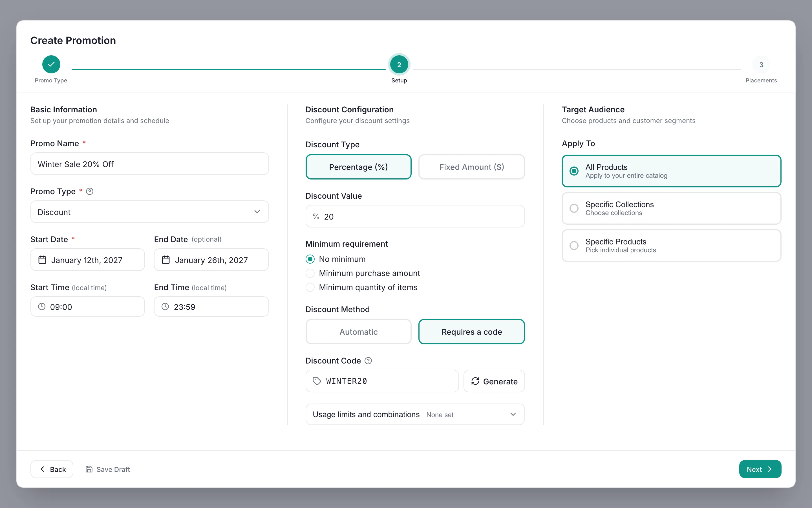Viewport: 812px width, 508px height.
Task: Click the Save Draft disk icon
Action: tap(89, 469)
